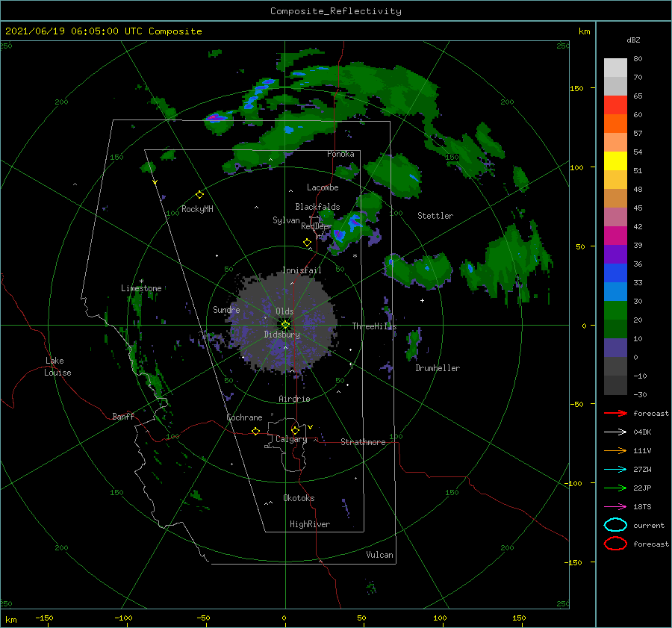Click the yellow v marker near Calgary

pos(310,427)
